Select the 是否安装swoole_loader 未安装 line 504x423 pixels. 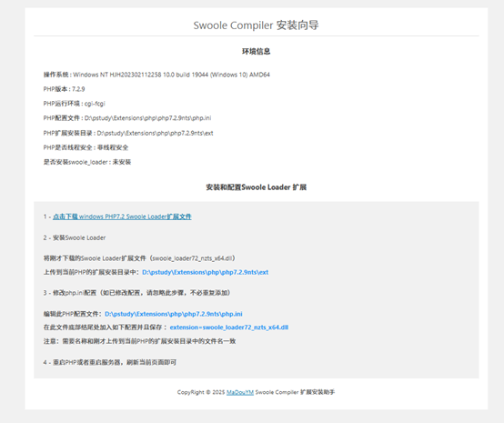pos(87,162)
